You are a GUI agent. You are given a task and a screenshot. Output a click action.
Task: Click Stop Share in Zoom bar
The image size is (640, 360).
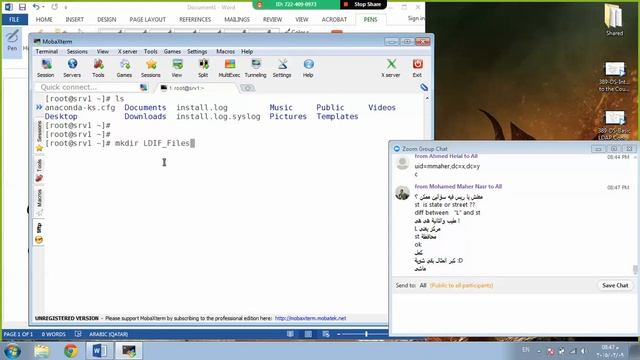pos(363,4)
